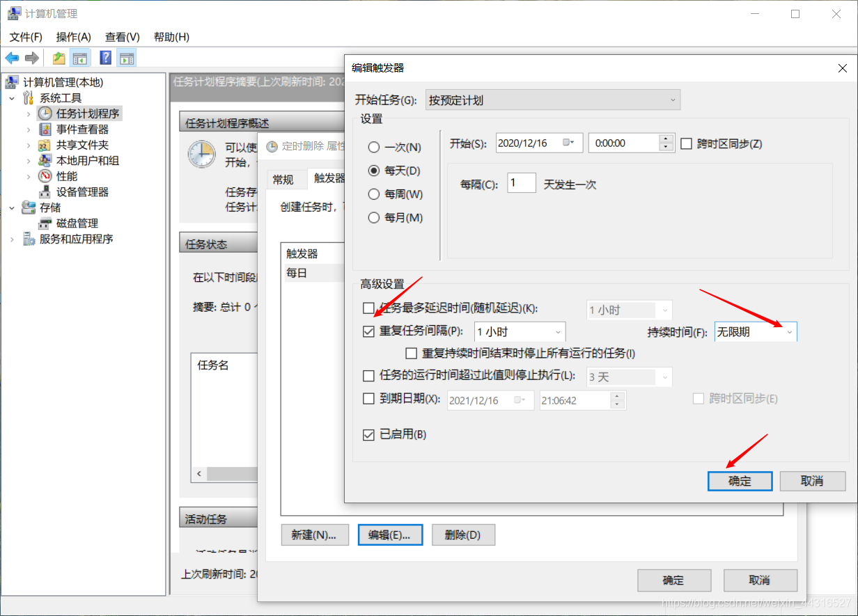Click the 存储 storage icon
Screen dimensions: 858x616
[29, 207]
